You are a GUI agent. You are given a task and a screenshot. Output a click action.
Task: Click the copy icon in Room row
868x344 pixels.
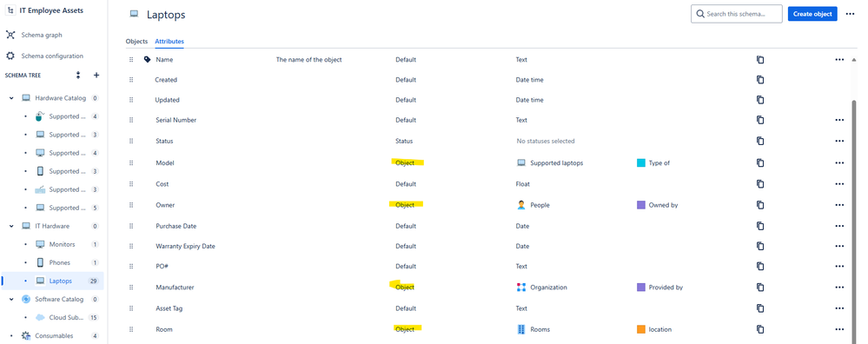point(760,329)
